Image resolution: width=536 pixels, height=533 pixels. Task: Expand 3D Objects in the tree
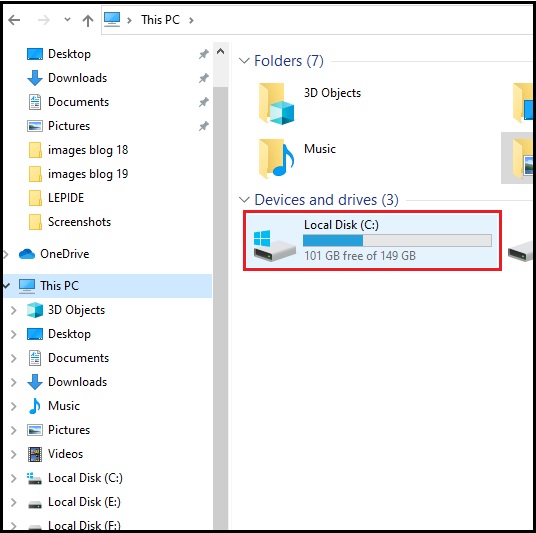(14, 310)
